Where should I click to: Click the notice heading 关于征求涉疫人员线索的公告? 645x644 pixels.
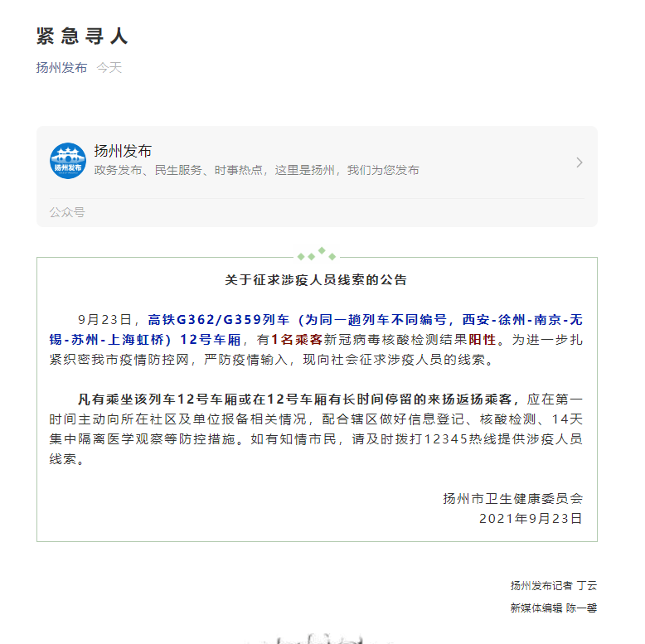[x=316, y=280]
